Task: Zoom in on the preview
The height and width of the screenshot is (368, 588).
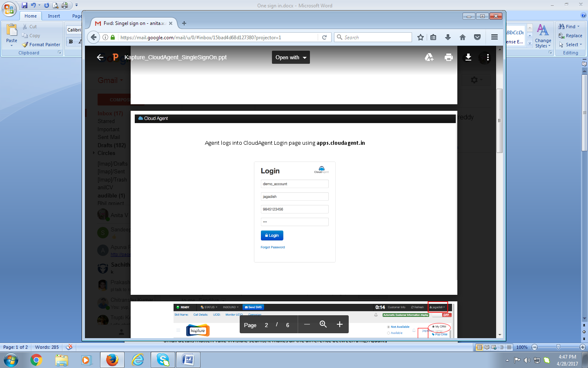Action: coord(339,324)
